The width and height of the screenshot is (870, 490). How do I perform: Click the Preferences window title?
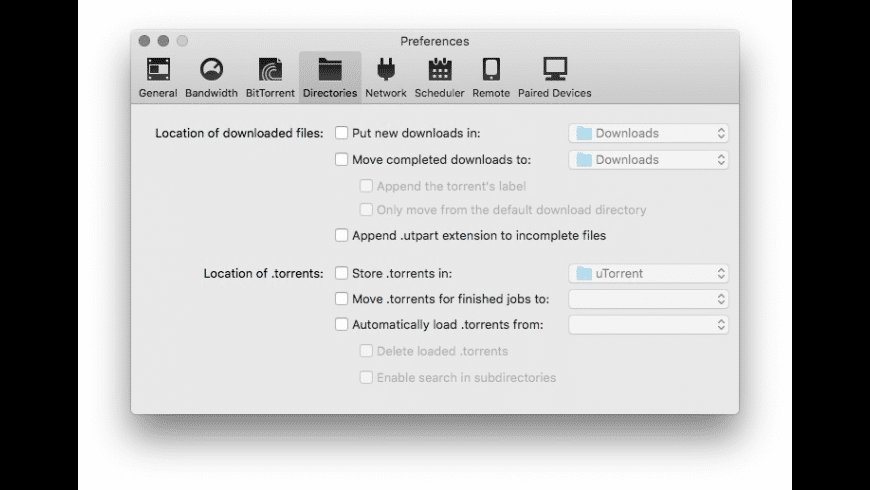point(434,42)
